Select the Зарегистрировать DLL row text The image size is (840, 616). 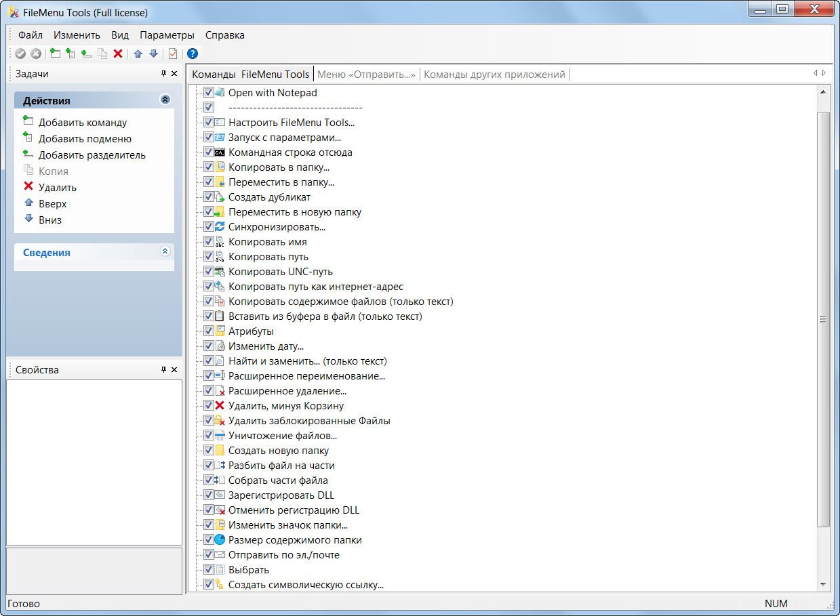click(281, 495)
